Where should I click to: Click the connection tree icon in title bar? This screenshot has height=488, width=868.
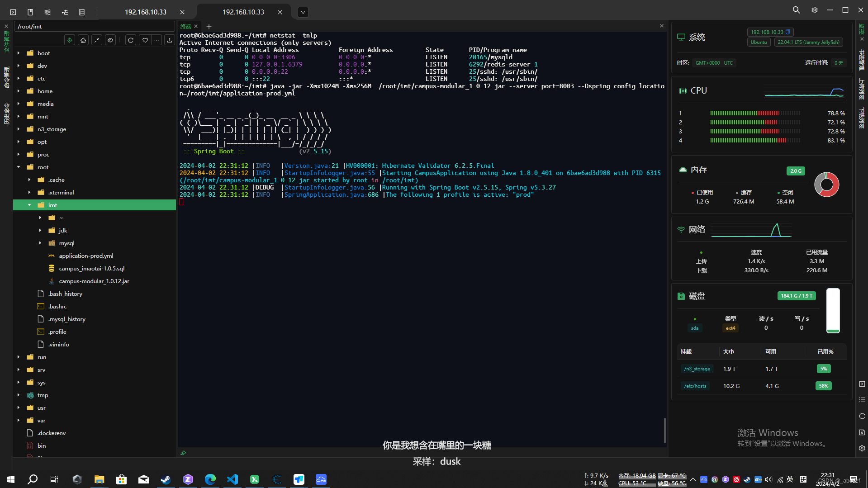[65, 12]
